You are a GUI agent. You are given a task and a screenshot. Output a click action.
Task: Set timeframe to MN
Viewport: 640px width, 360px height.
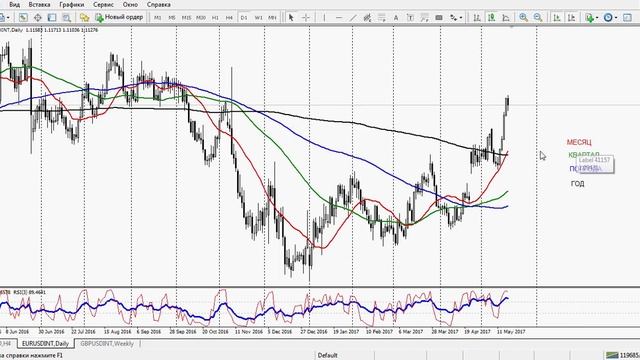(x=272, y=18)
